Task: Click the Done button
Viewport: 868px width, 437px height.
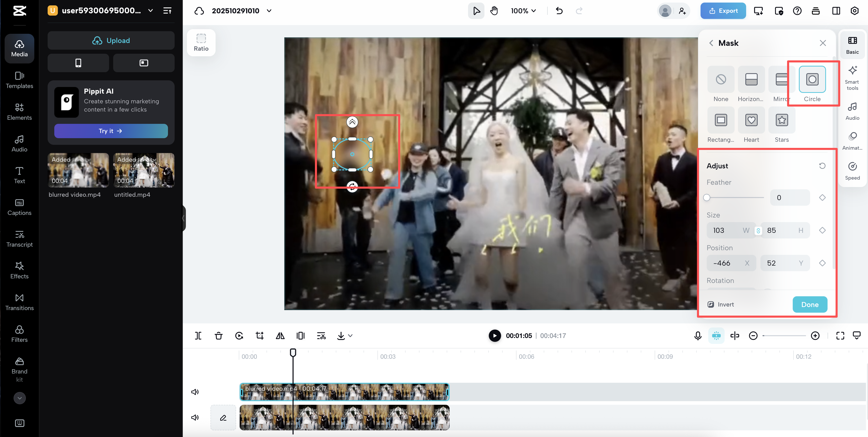Action: point(809,304)
